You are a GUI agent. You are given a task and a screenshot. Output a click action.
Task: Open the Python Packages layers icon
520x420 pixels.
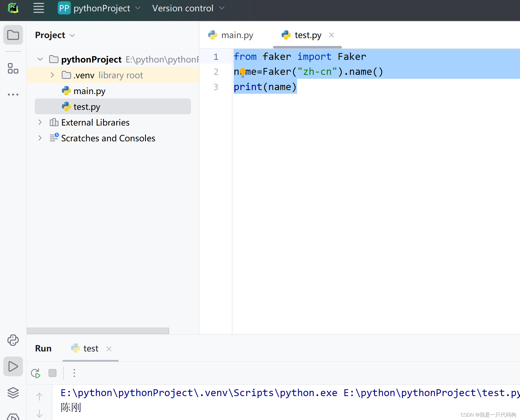click(x=13, y=393)
